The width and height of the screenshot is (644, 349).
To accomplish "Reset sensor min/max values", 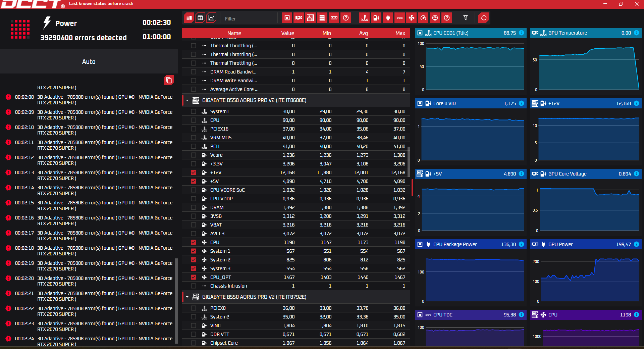I will coord(484,18).
